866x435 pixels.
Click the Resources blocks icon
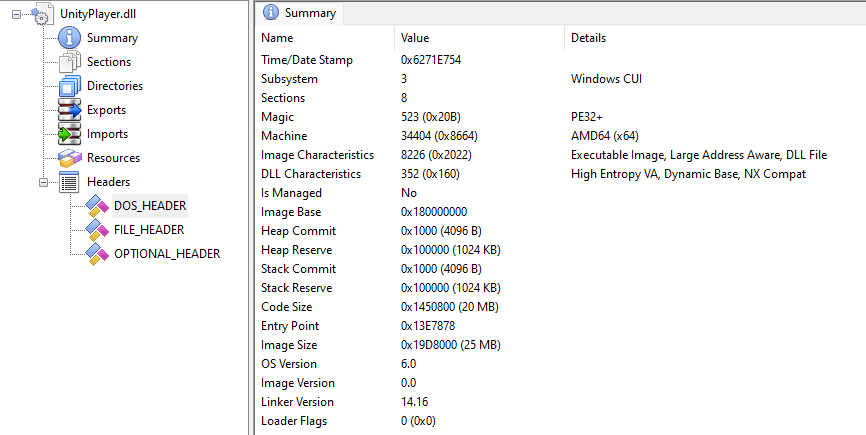point(70,158)
